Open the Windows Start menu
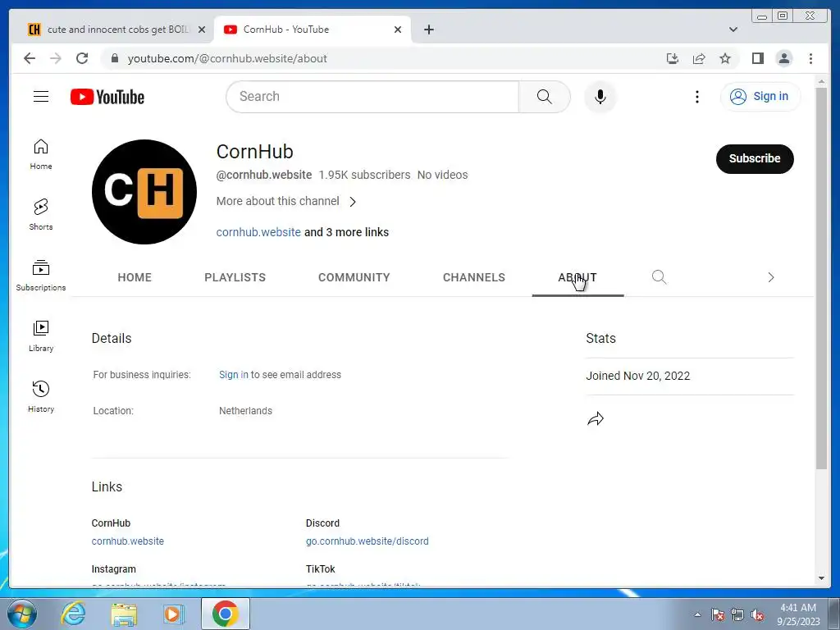 (22, 614)
